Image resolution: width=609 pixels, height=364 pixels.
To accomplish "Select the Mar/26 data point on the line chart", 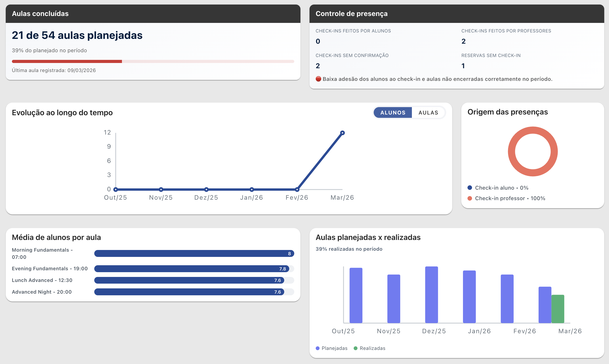I will pyautogui.click(x=342, y=133).
